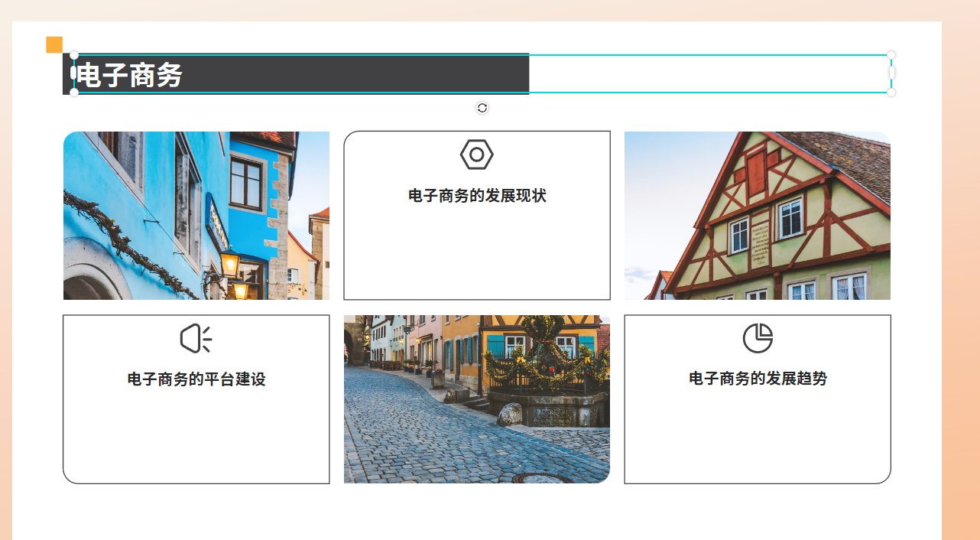Click the right edge handle of the title box

(x=891, y=74)
